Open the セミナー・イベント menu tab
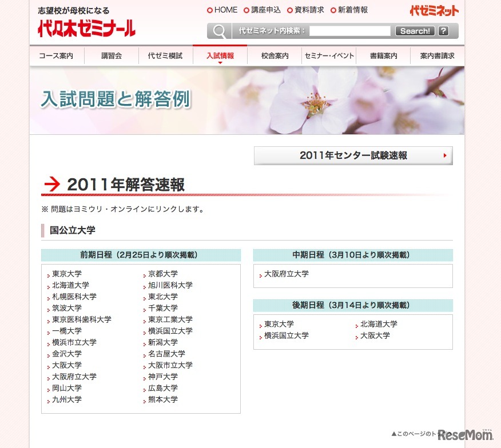 (x=329, y=56)
